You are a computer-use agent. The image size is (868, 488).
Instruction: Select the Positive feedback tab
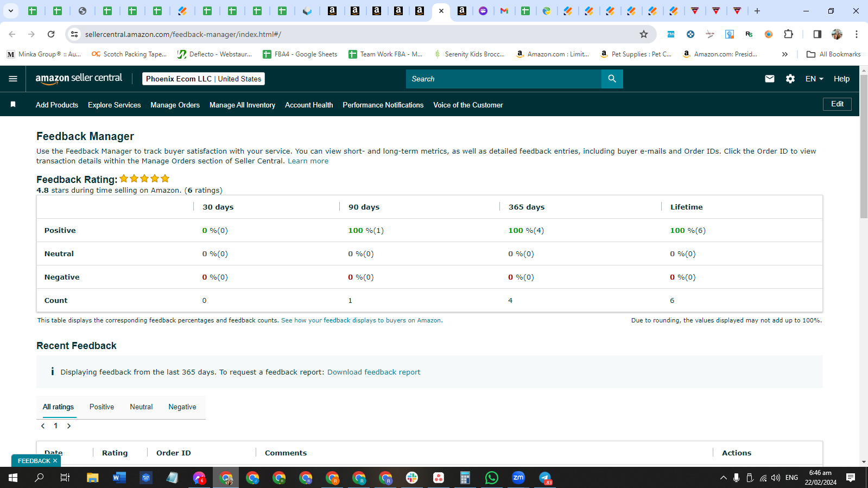click(x=102, y=407)
